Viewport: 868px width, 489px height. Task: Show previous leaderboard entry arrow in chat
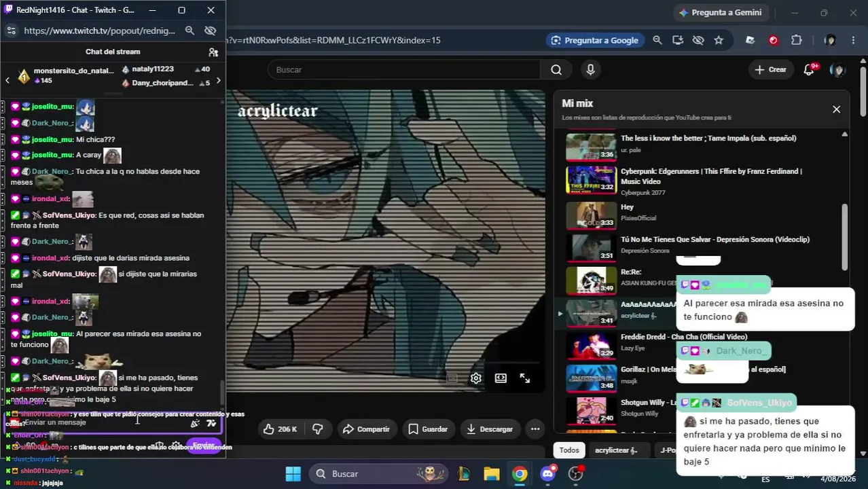click(7, 80)
